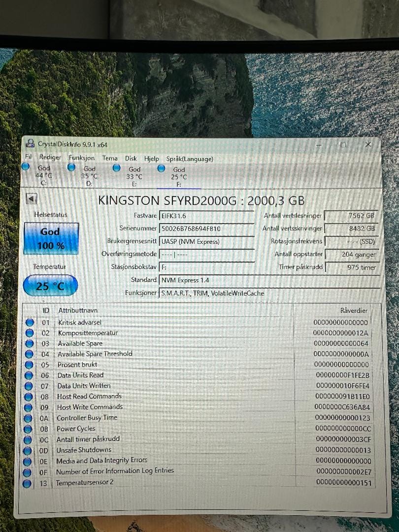Click status circle for Data Units Read row

pyautogui.click(x=29, y=375)
